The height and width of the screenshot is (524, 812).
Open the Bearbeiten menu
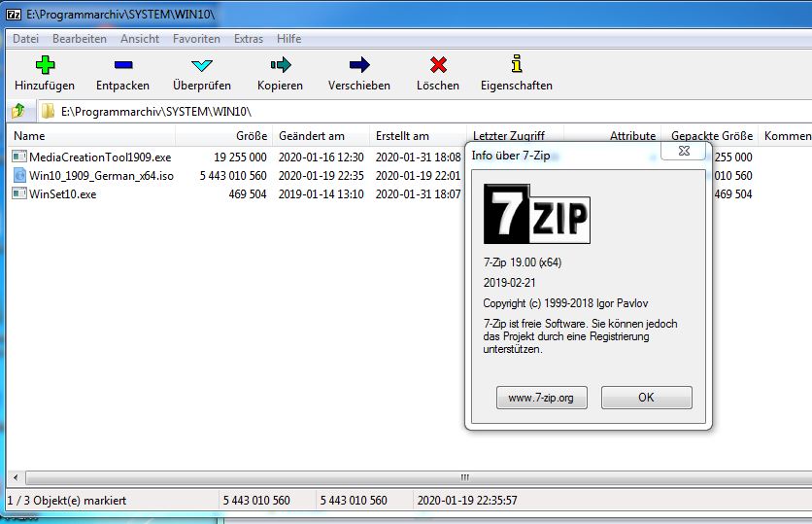point(80,39)
